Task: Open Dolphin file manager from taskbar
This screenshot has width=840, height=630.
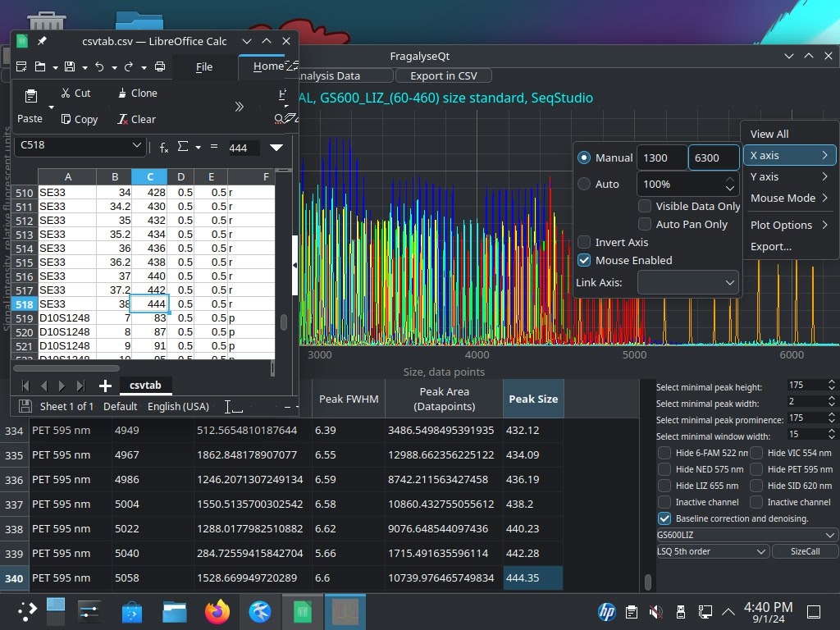Action: [174, 611]
